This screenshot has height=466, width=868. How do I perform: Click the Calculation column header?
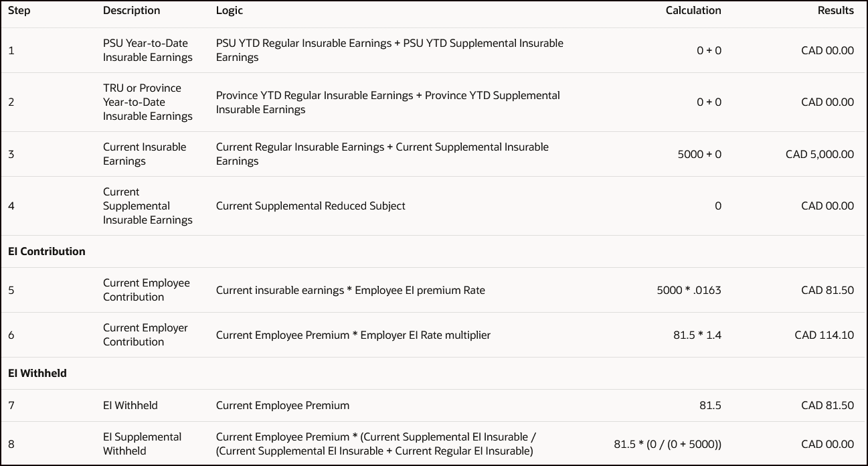(693, 11)
